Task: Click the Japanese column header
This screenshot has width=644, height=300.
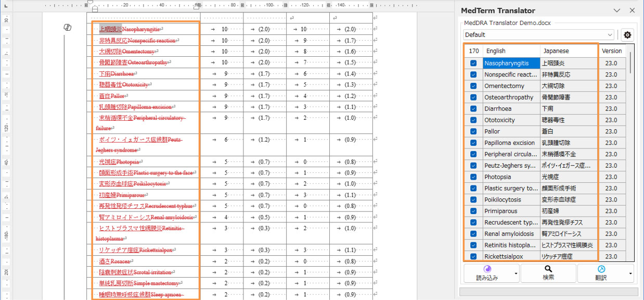Action: (568, 51)
